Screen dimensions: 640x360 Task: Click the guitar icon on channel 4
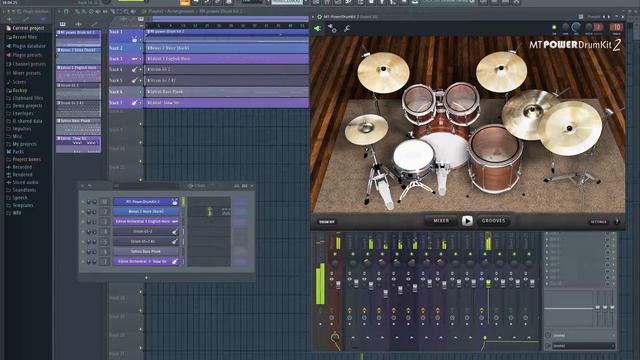click(175, 231)
